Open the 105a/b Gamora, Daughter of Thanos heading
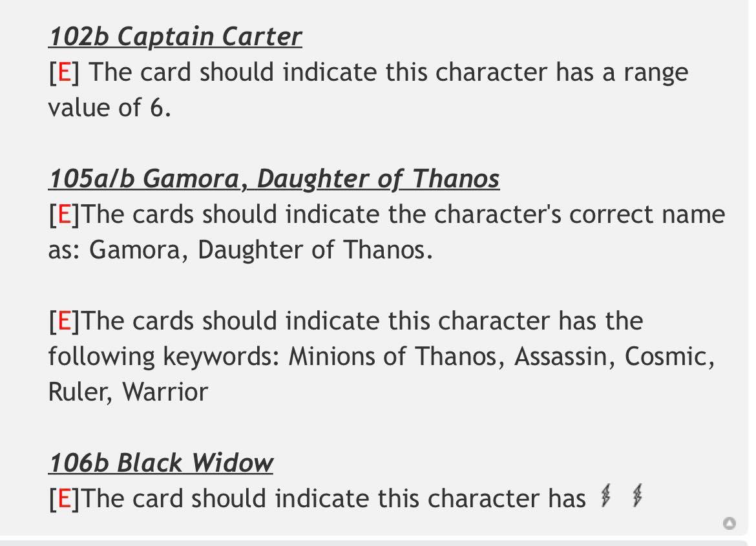This screenshot has width=756, height=546. 274,179
